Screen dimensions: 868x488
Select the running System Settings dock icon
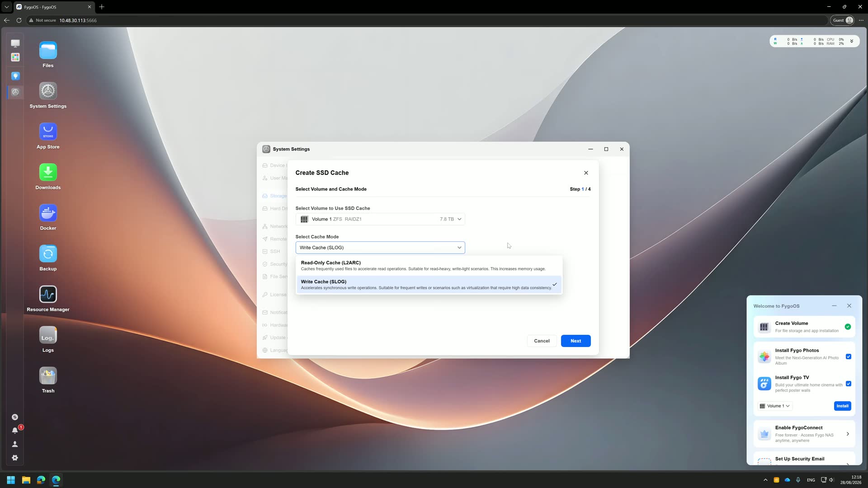pyautogui.click(x=15, y=92)
